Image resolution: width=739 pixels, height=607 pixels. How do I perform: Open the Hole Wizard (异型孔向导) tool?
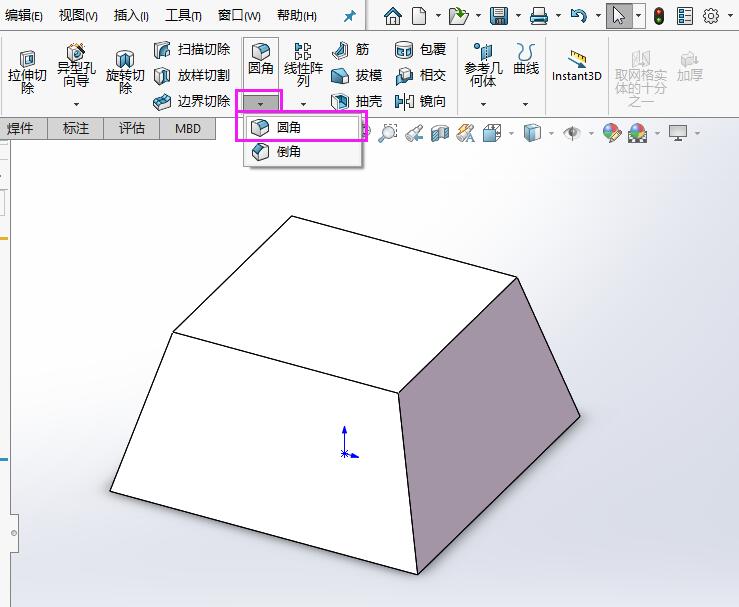pyautogui.click(x=76, y=66)
